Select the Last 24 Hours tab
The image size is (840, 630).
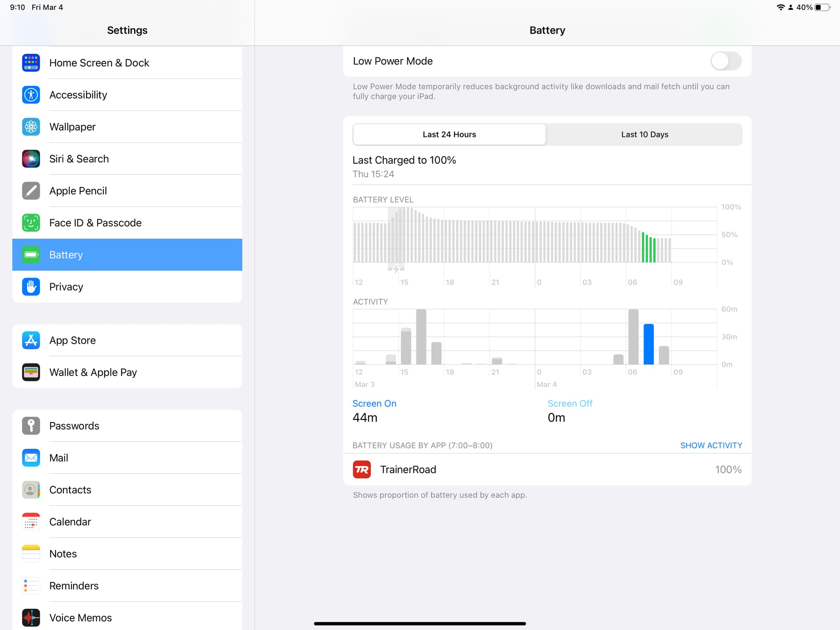pyautogui.click(x=449, y=134)
